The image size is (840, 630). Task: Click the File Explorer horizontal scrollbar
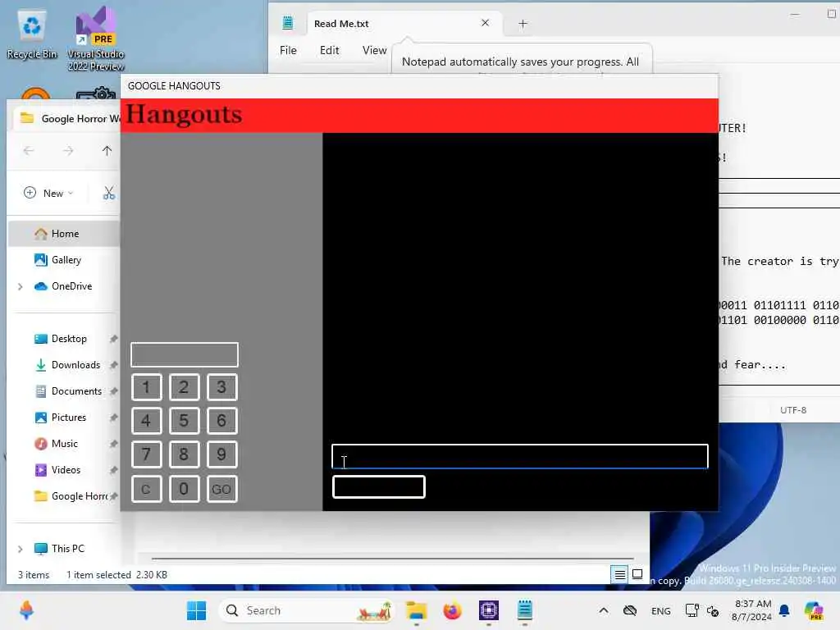392,559
